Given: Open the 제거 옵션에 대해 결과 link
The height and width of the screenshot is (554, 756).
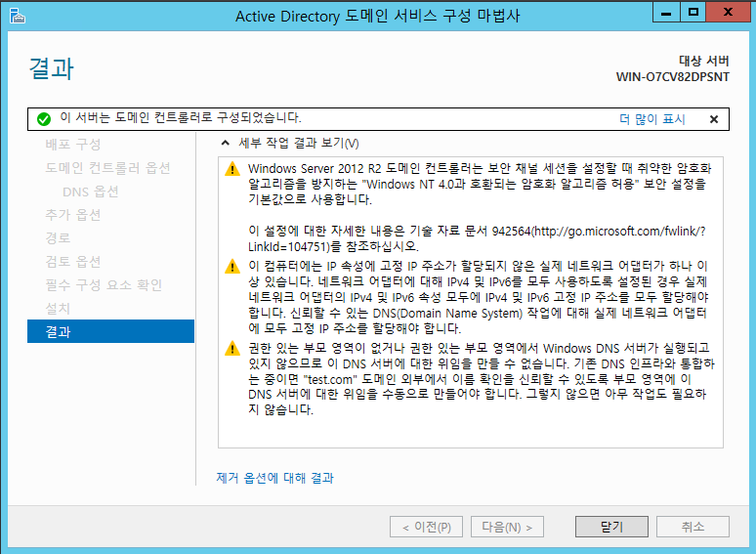Looking at the screenshot, I should point(274,478).
